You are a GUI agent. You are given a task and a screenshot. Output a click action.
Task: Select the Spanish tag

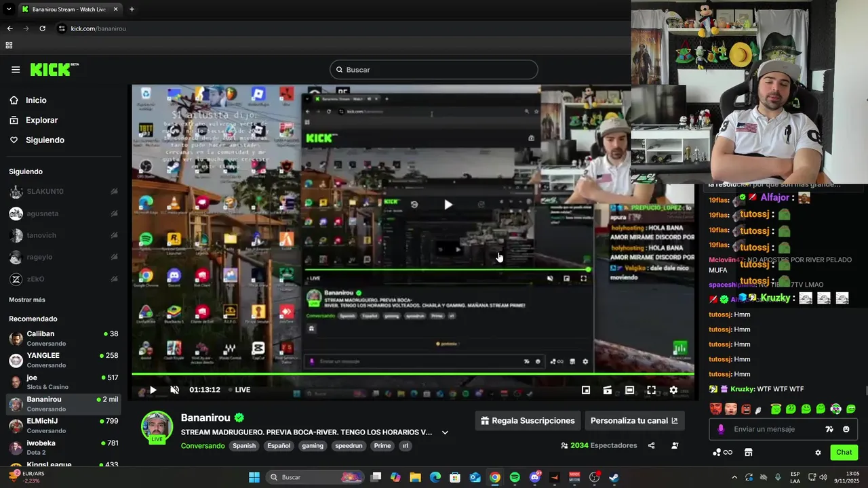click(x=244, y=446)
